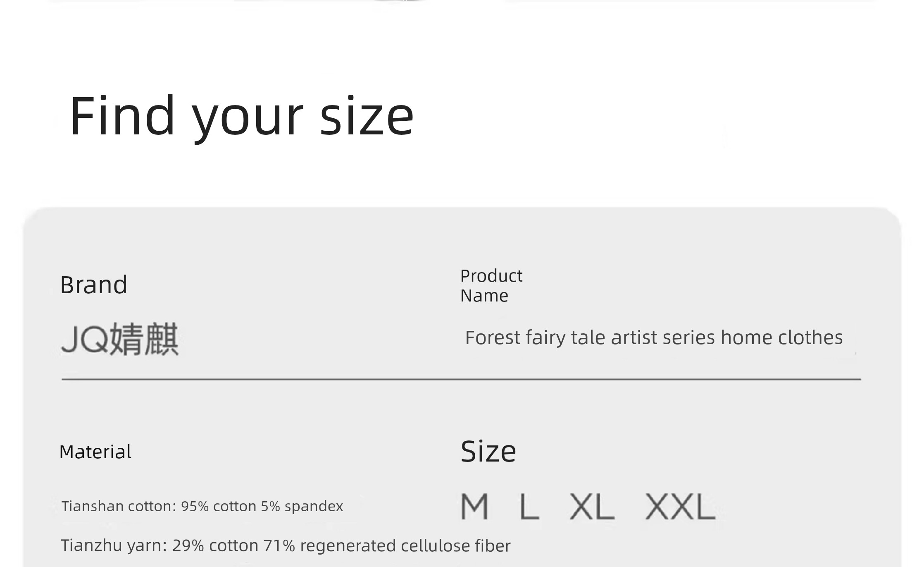Click the Tianshan cotton composition line
The width and height of the screenshot is (924, 567).
(202, 506)
